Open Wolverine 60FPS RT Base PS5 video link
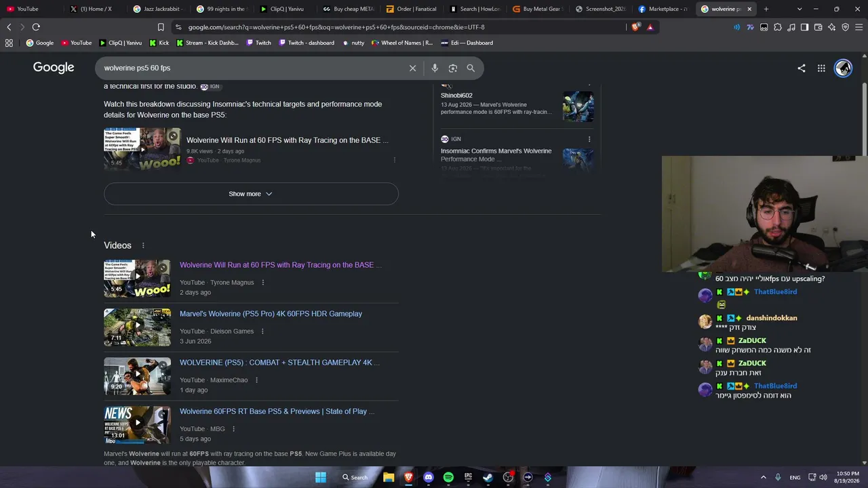This screenshot has width=868, height=488. 277,411
